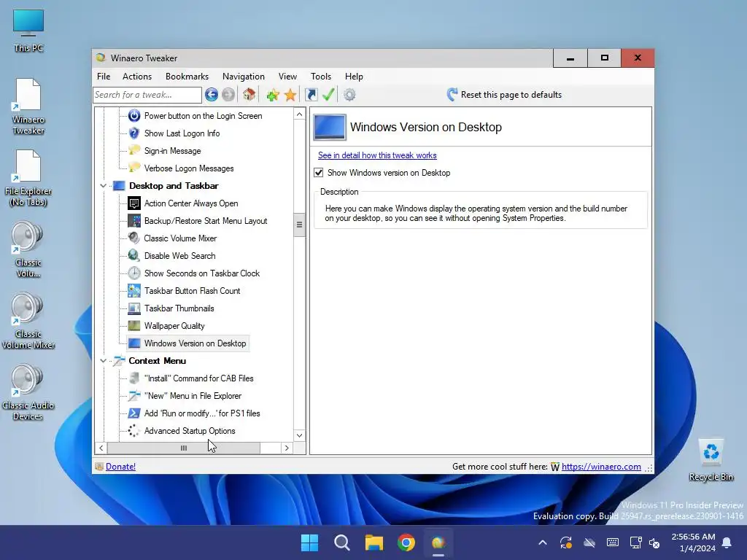Open the View menu
Image resolution: width=747 pixels, height=560 pixels.
tap(287, 76)
